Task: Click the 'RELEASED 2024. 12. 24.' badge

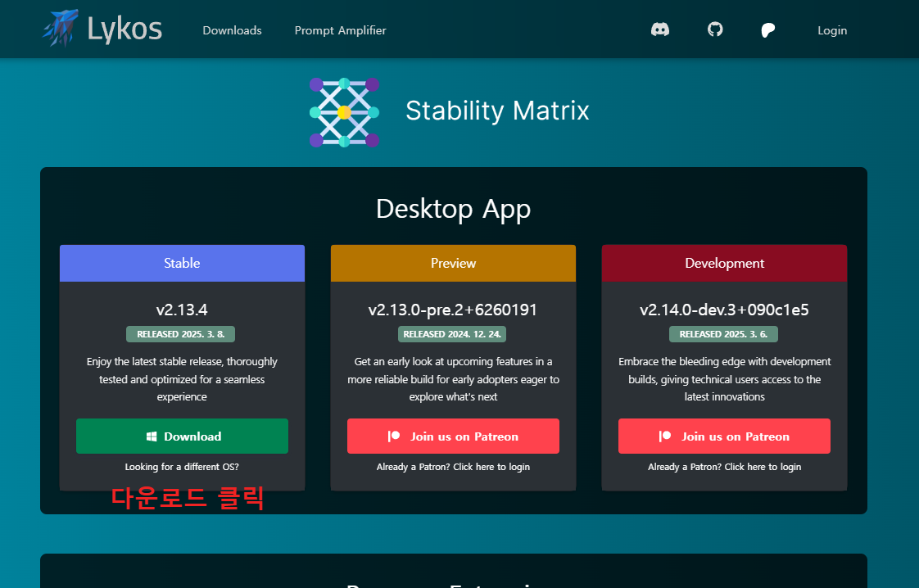Action: tap(452, 334)
